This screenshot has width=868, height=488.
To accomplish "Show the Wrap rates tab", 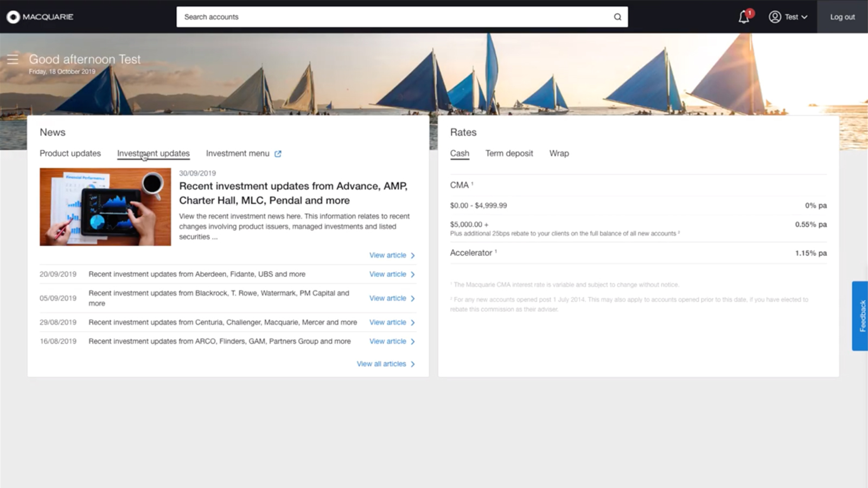I will (559, 153).
